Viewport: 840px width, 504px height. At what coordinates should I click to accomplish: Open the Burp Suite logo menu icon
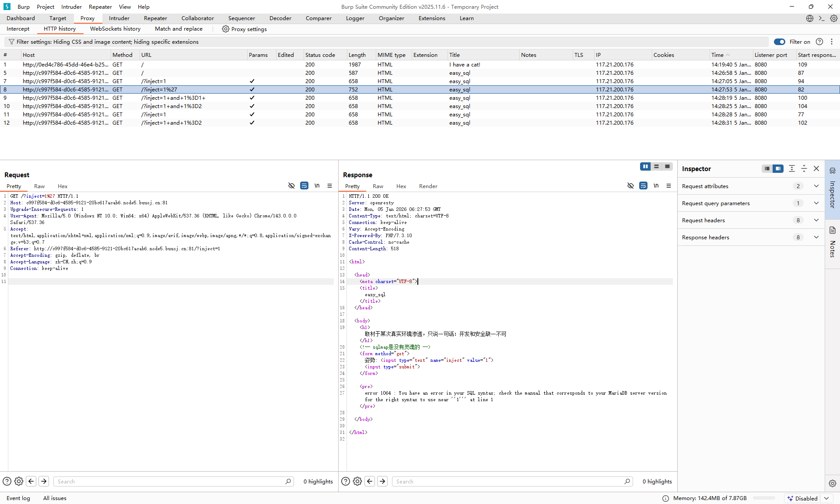coord(7,7)
